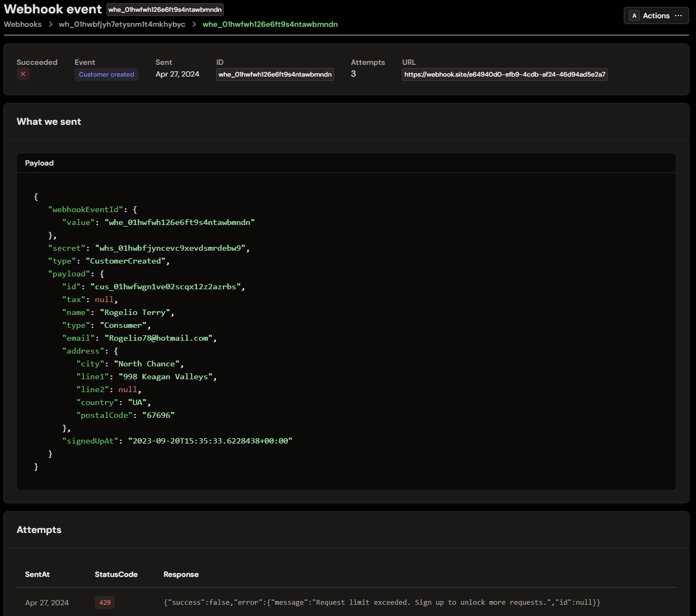The width and height of the screenshot is (696, 616).
Task: Click the attempt row date Apr 27, 2024
Action: [47, 603]
